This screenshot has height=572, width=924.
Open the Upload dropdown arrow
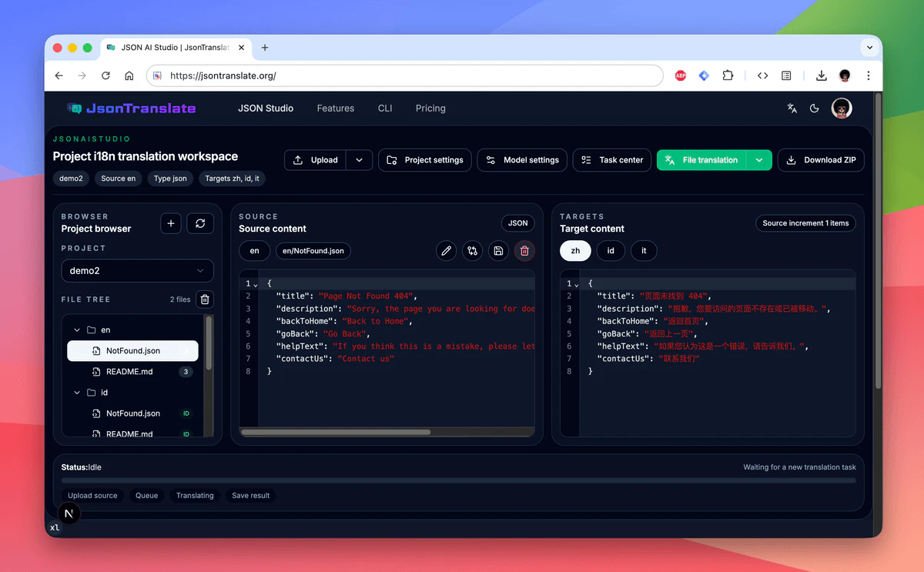tap(359, 160)
